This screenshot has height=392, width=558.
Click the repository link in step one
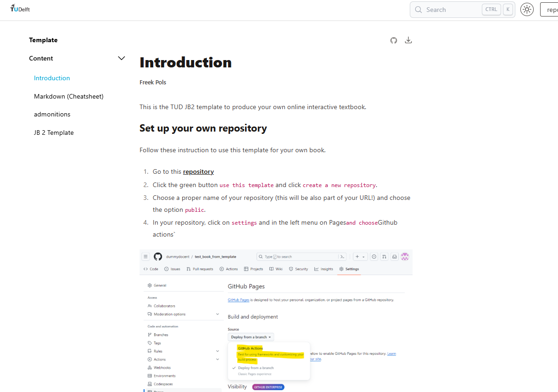198,171
